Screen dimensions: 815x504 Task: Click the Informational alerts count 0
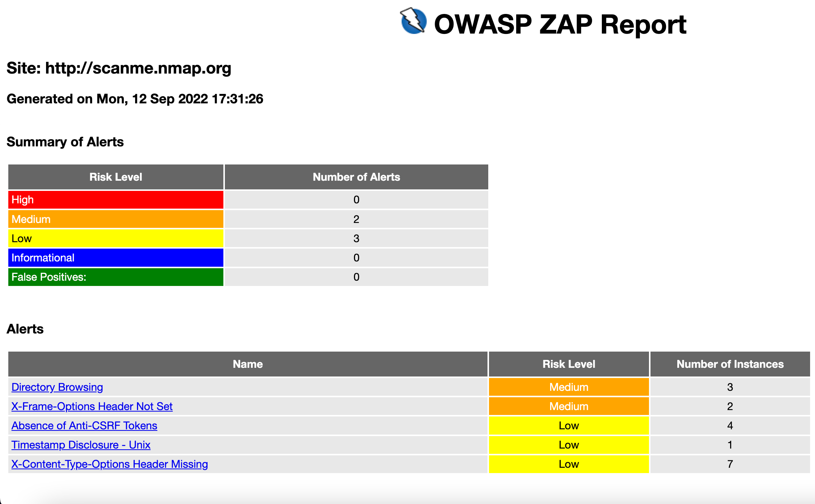point(356,258)
